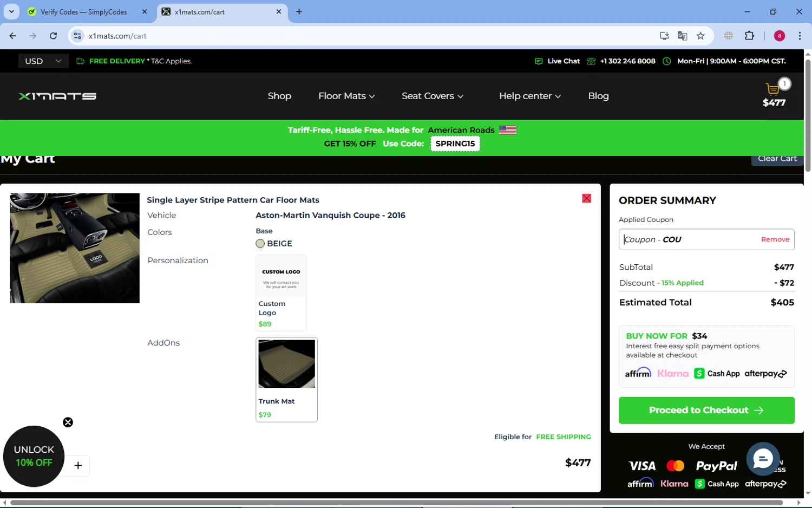The width and height of the screenshot is (812, 508).
Task: Close the Unlock 10% Off popup
Action: point(68,422)
